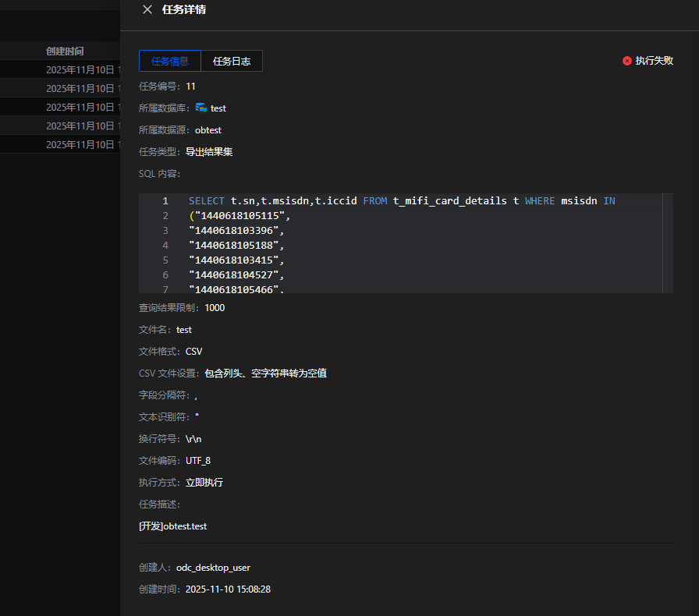Click the 导出结果集 task type value
The width and height of the screenshot is (699, 616).
(209, 152)
